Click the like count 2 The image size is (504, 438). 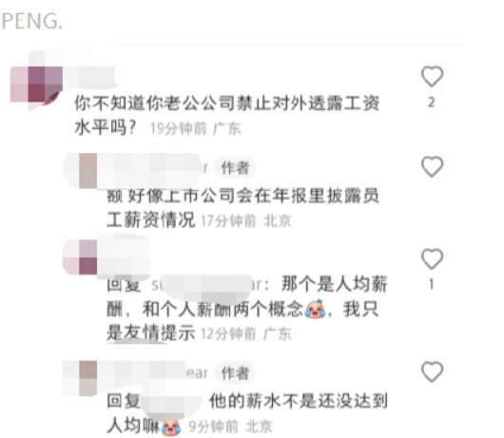432,103
